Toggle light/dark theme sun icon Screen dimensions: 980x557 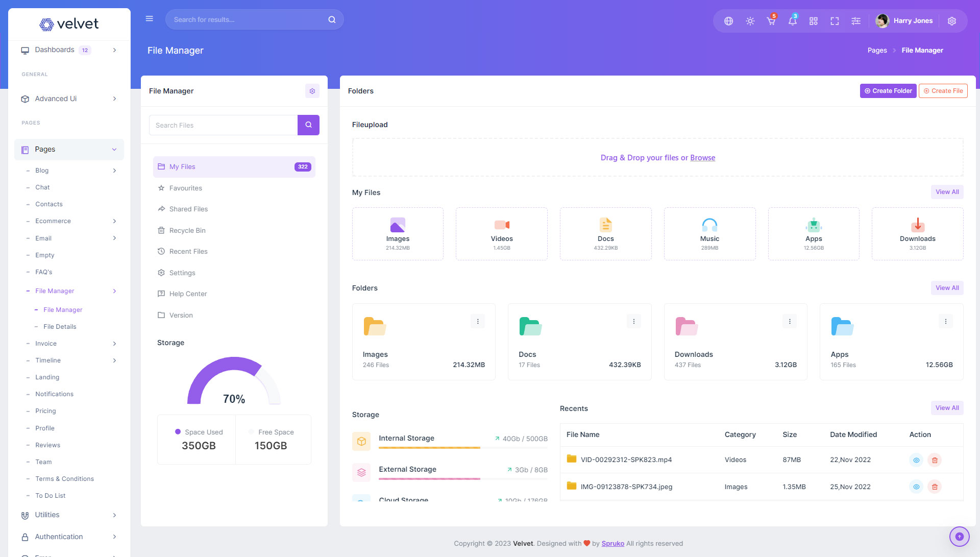pos(750,21)
